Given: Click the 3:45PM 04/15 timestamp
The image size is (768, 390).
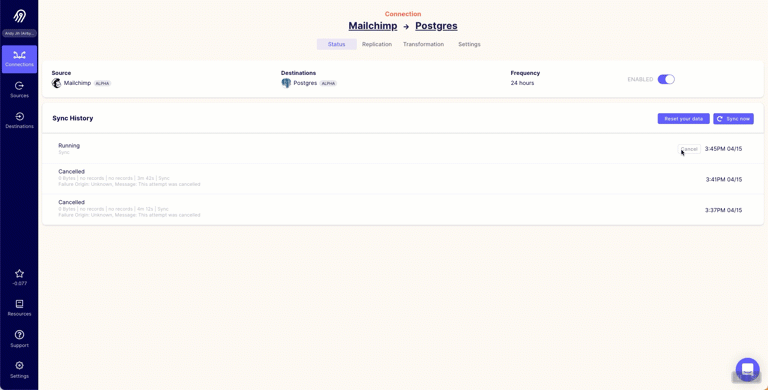Looking at the screenshot, I should coord(723,149).
